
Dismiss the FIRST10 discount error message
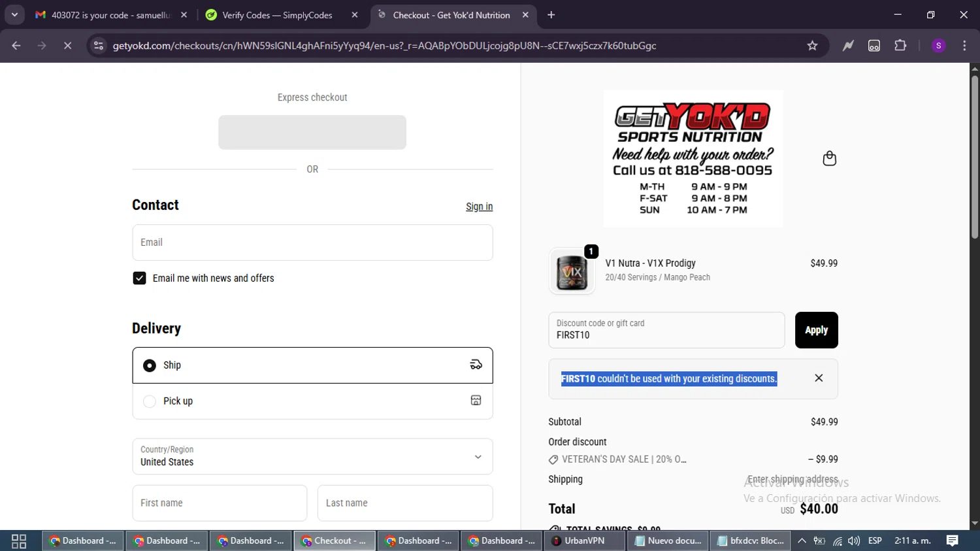(819, 378)
